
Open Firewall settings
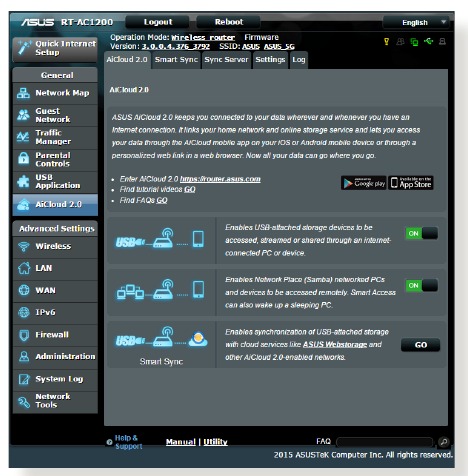click(x=55, y=335)
